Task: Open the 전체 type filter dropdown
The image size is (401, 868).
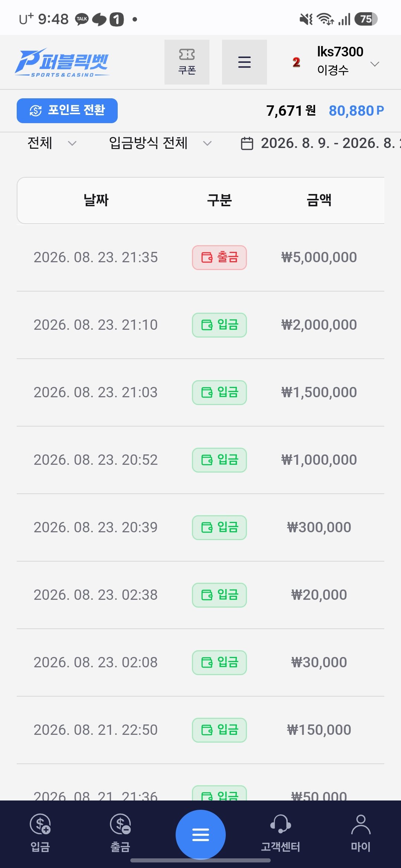Action: 52,143
